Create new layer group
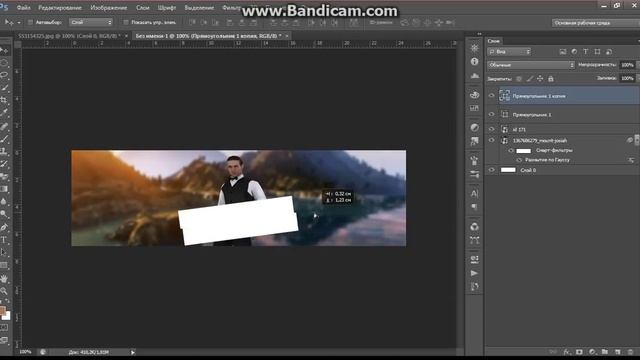The width and height of the screenshot is (640, 360). (x=605, y=351)
